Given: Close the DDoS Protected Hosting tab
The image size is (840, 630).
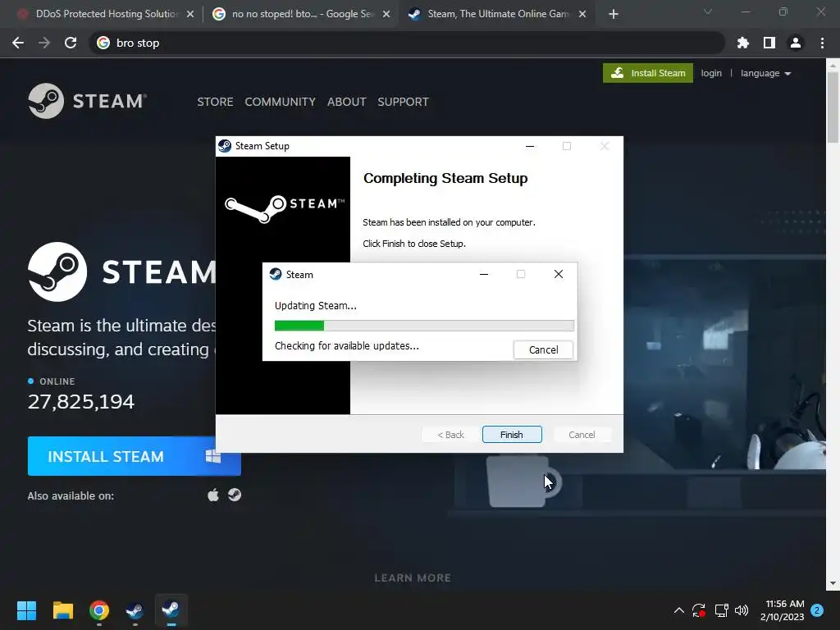Looking at the screenshot, I should coord(190,14).
